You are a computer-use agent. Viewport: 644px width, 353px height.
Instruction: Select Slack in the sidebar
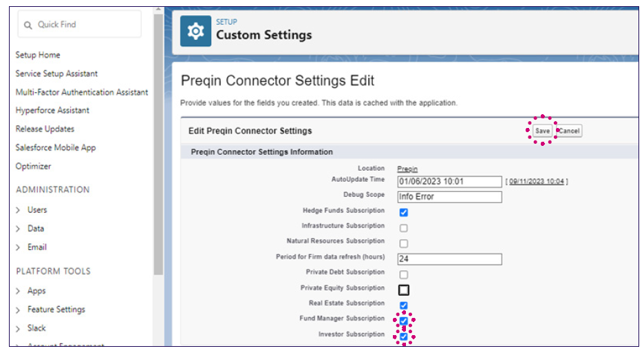(x=36, y=328)
